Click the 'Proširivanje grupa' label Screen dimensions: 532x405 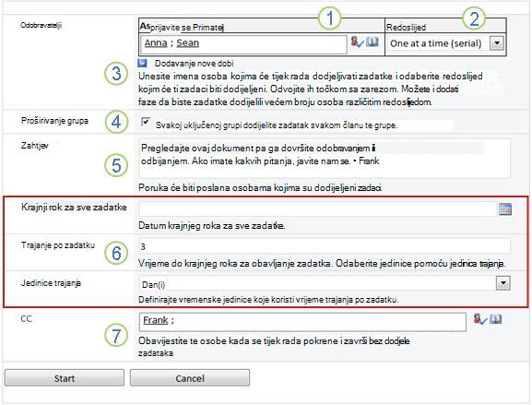[x=54, y=121]
